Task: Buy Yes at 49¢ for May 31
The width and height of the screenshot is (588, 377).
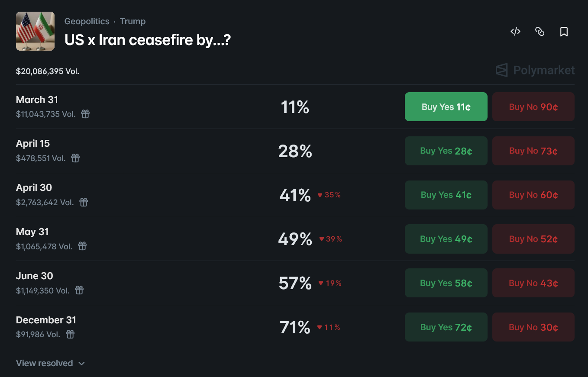Action: [x=446, y=238]
